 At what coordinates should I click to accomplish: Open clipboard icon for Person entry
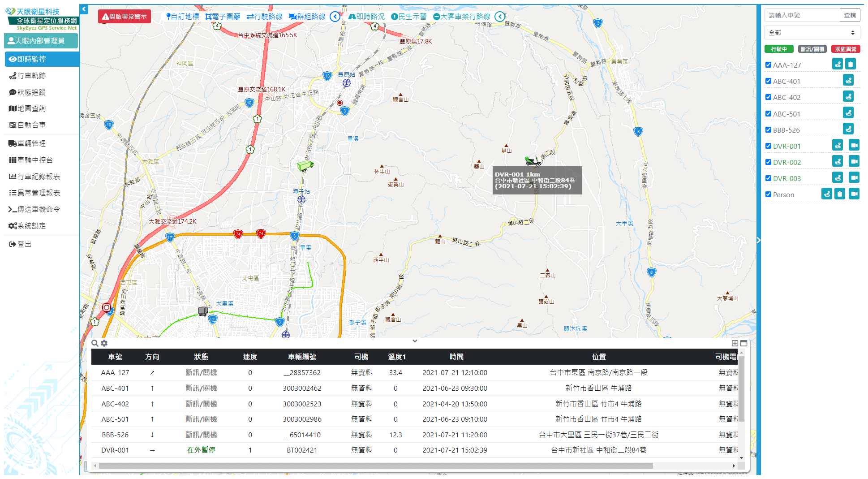(x=840, y=194)
